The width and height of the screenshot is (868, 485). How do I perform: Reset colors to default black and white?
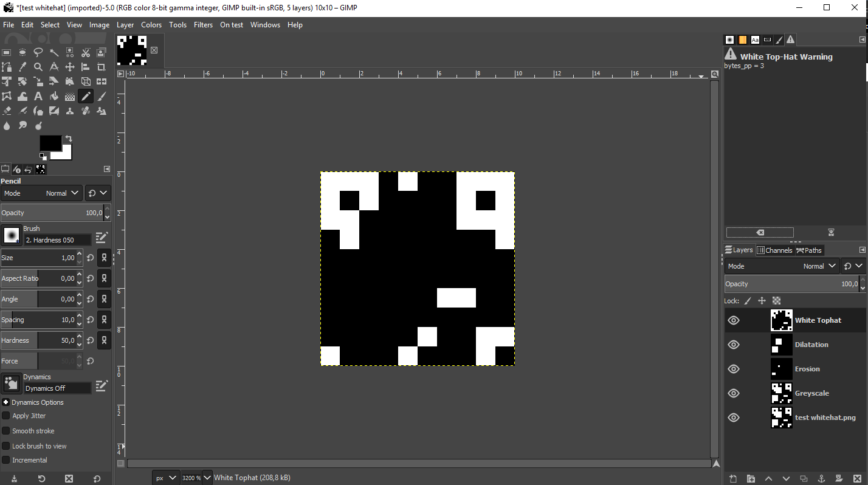[x=43, y=156]
